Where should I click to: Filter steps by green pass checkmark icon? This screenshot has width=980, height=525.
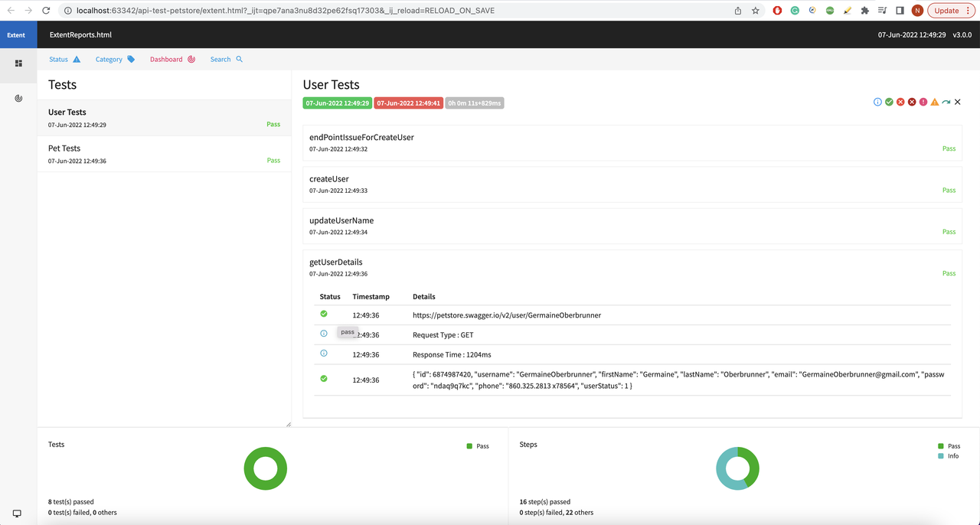(889, 102)
